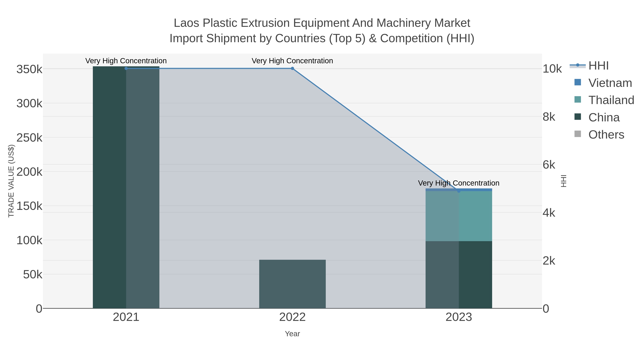Click the TRADE VALUE (US$) axis title

coord(11,181)
